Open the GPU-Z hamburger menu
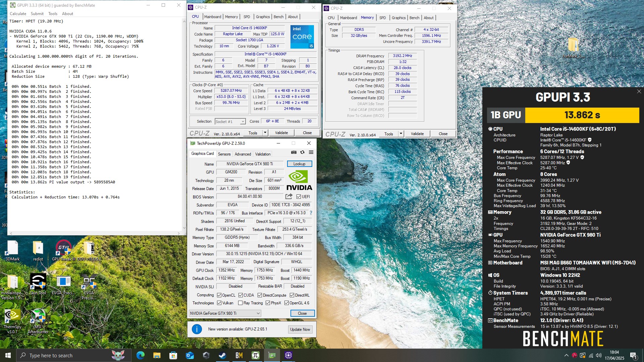Image resolution: width=644 pixels, height=362 pixels. (x=311, y=152)
